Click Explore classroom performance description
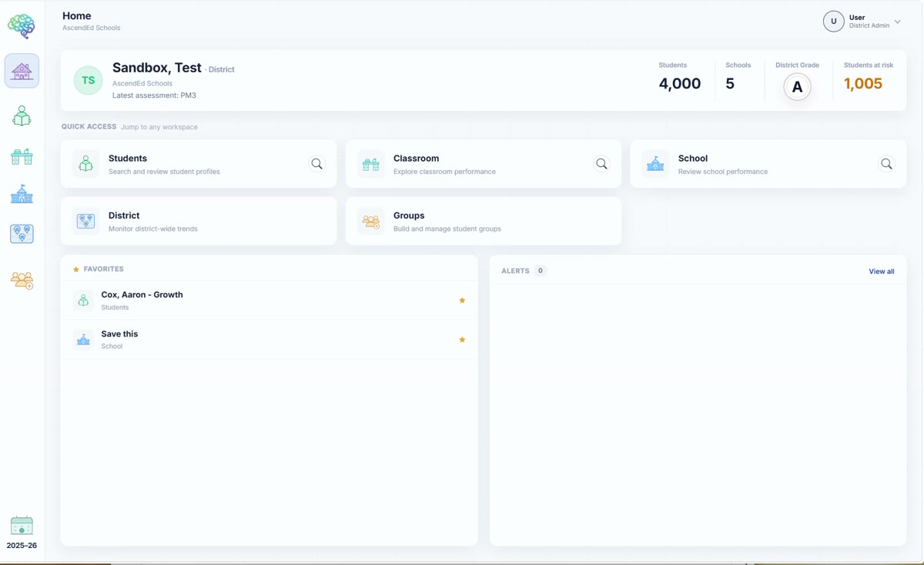 tap(444, 172)
